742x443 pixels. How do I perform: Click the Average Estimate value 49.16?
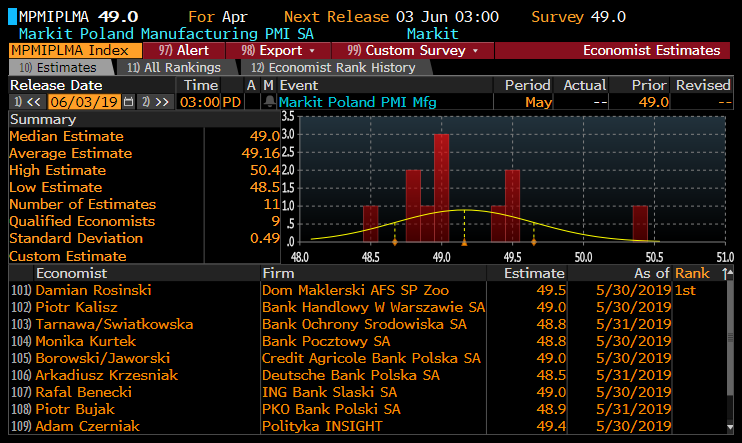click(x=261, y=153)
